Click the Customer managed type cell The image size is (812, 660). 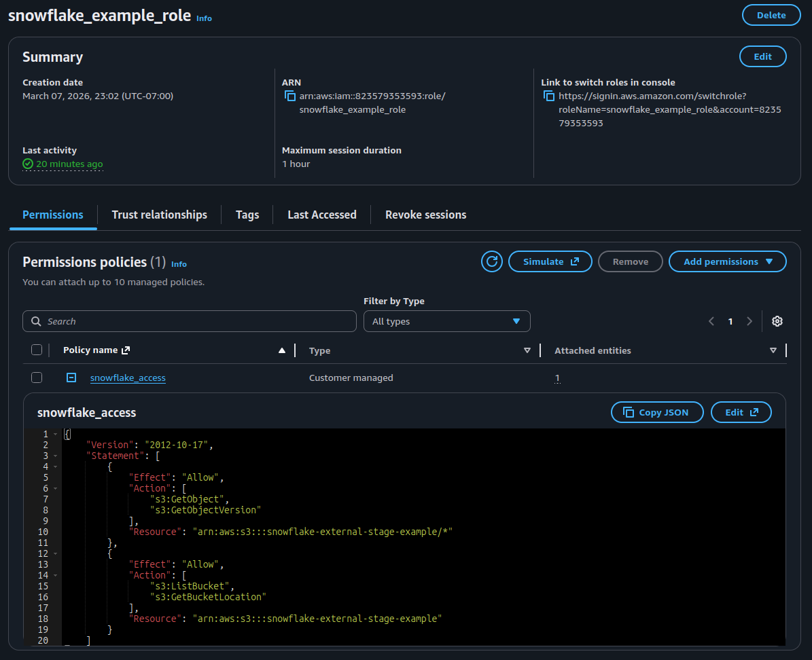click(351, 378)
